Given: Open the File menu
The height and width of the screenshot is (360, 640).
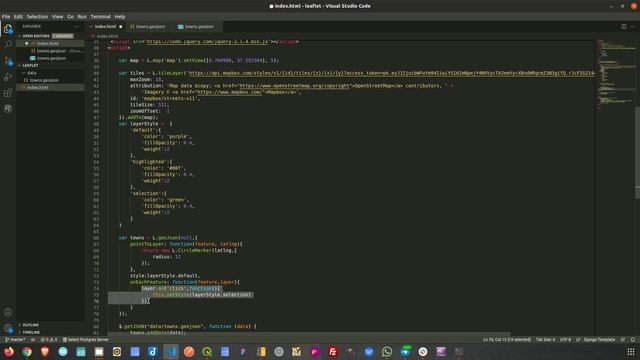Looking at the screenshot, I should point(6,17).
